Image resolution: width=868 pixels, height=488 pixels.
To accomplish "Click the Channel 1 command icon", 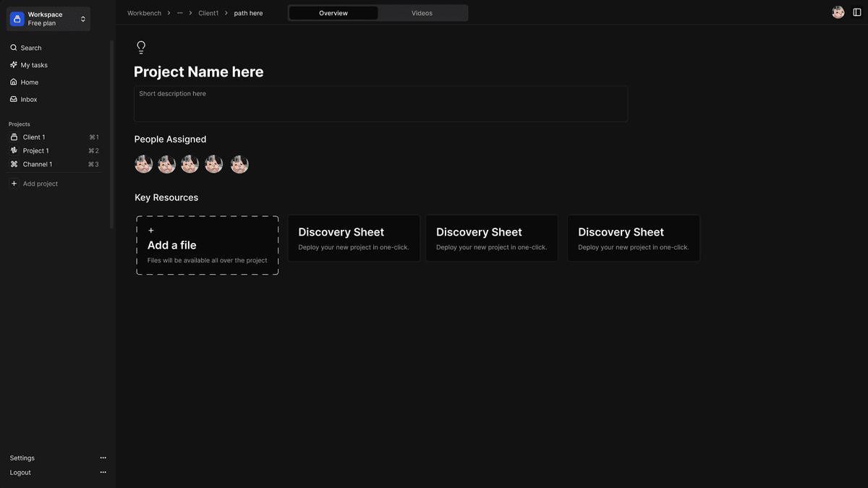I will tap(14, 164).
